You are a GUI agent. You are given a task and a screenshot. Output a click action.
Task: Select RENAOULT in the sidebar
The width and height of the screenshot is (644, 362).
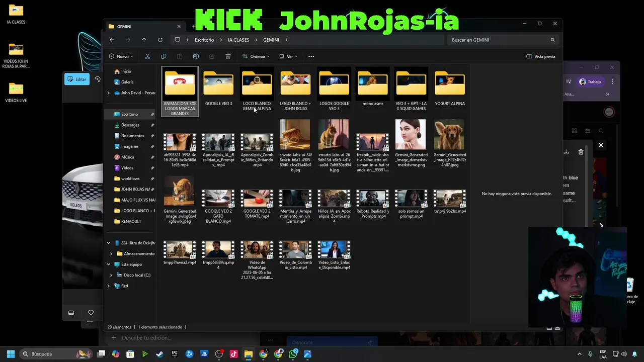[x=131, y=221]
